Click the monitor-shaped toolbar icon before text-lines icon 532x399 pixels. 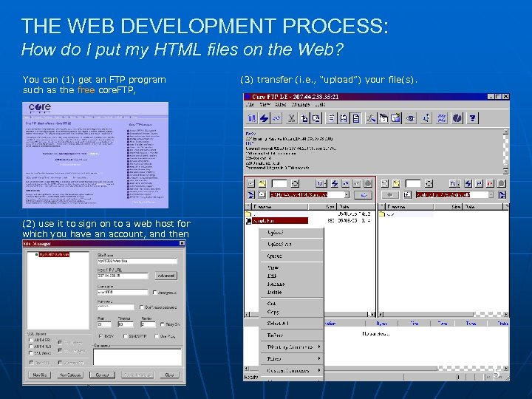click(316, 118)
